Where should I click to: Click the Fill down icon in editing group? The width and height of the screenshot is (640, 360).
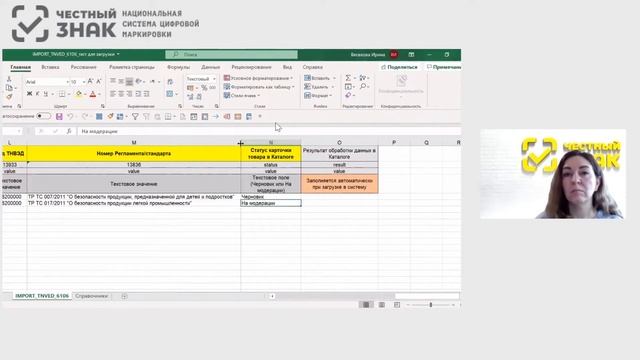[x=348, y=87]
